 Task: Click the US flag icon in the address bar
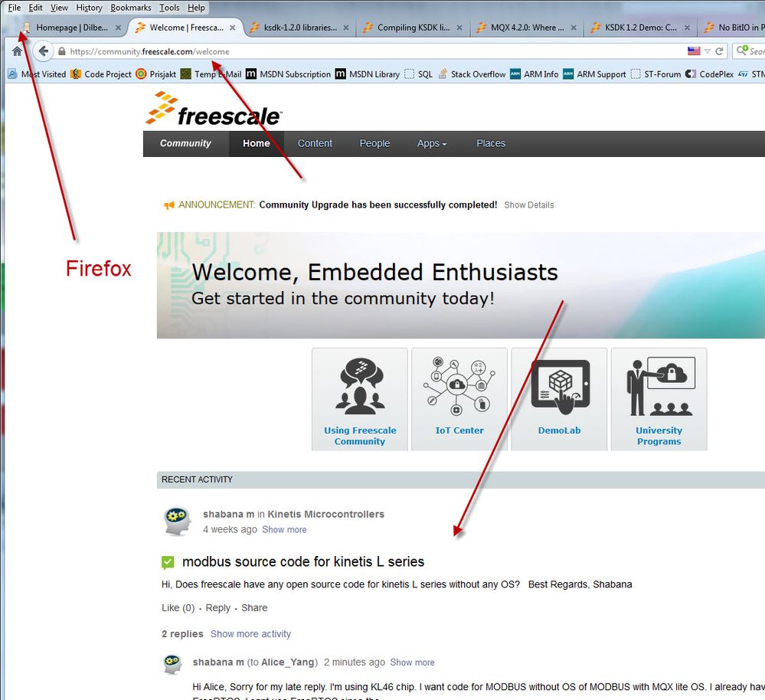coord(694,51)
